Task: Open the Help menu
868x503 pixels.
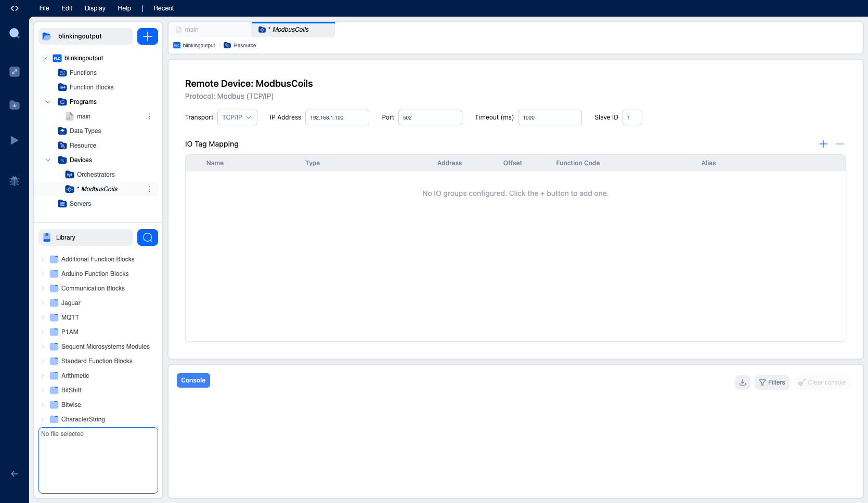Action: 124,8
